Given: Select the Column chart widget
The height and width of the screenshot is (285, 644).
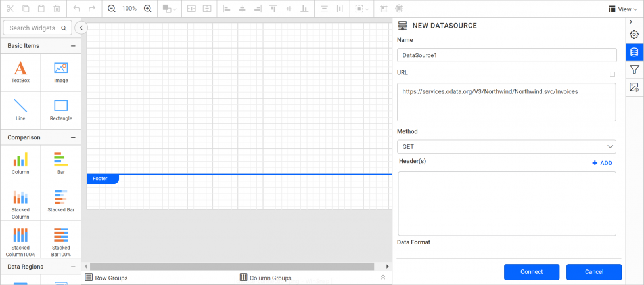Looking at the screenshot, I should [20, 164].
